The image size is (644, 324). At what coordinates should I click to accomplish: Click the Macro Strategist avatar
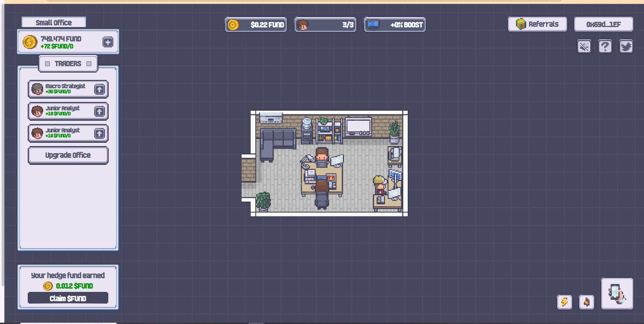[37, 89]
